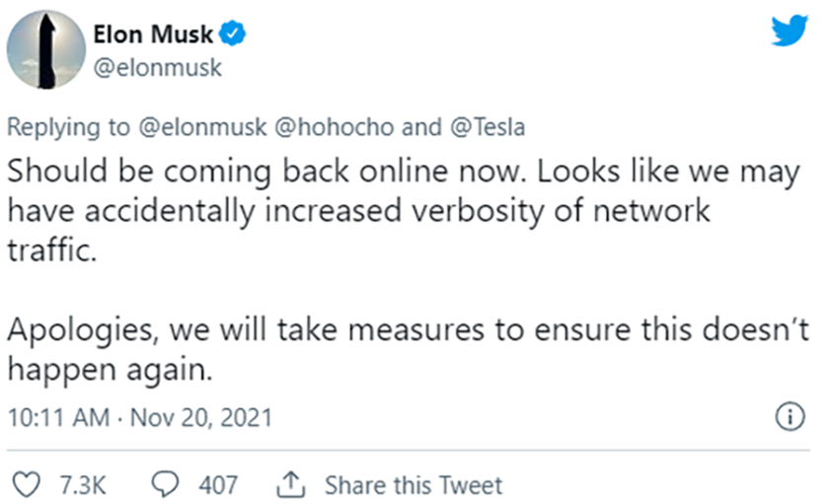Click the blue verified badge
The image size is (835, 504).
(x=235, y=36)
